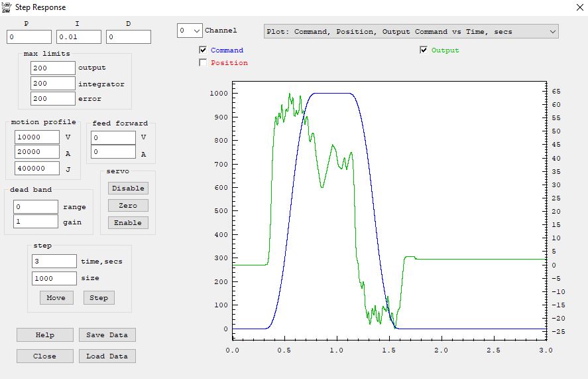Click the Step Response app icon in title bar
The height and width of the screenshot is (379, 588).
tap(7, 7)
